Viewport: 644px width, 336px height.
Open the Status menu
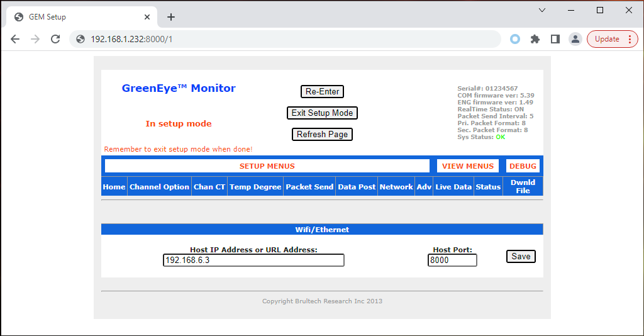[488, 186]
